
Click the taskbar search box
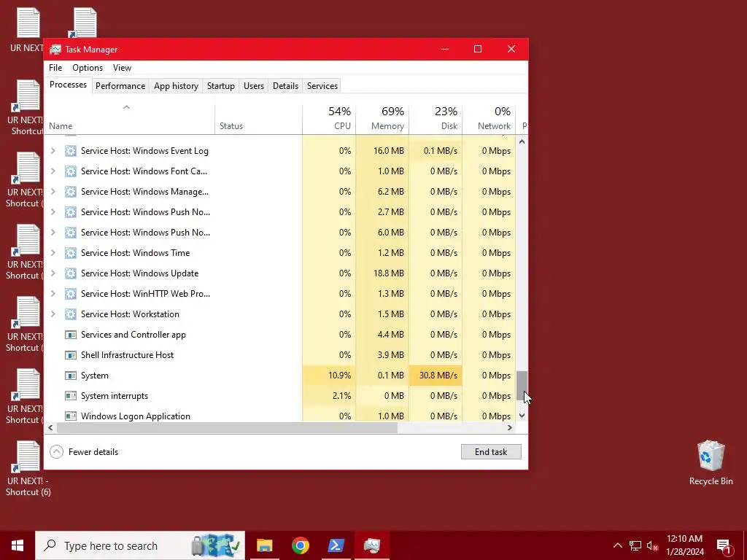click(x=140, y=545)
